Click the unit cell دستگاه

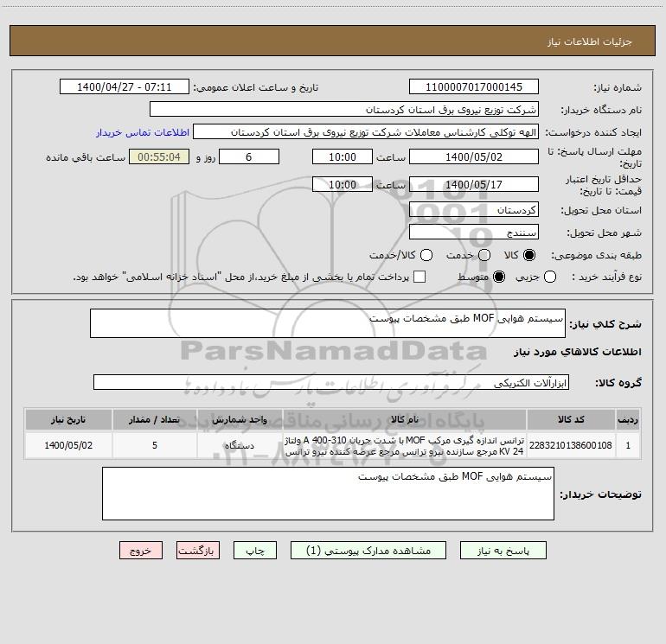[240, 445]
